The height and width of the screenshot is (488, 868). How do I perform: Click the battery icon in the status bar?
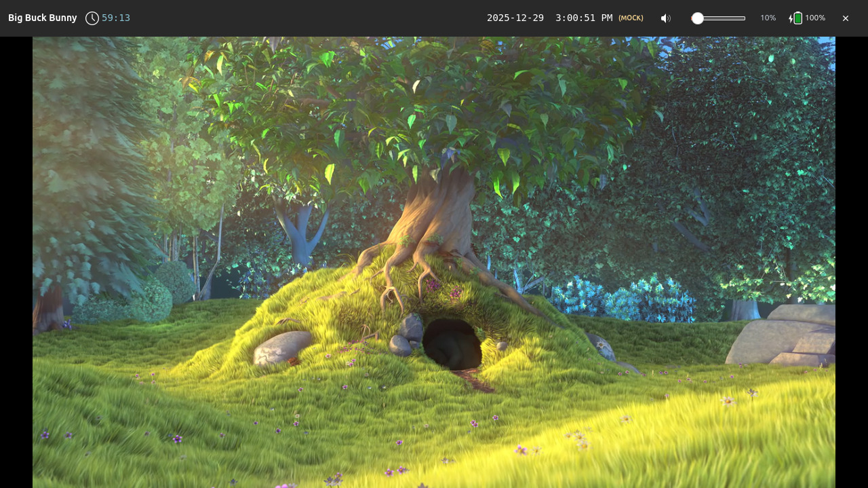(x=798, y=18)
